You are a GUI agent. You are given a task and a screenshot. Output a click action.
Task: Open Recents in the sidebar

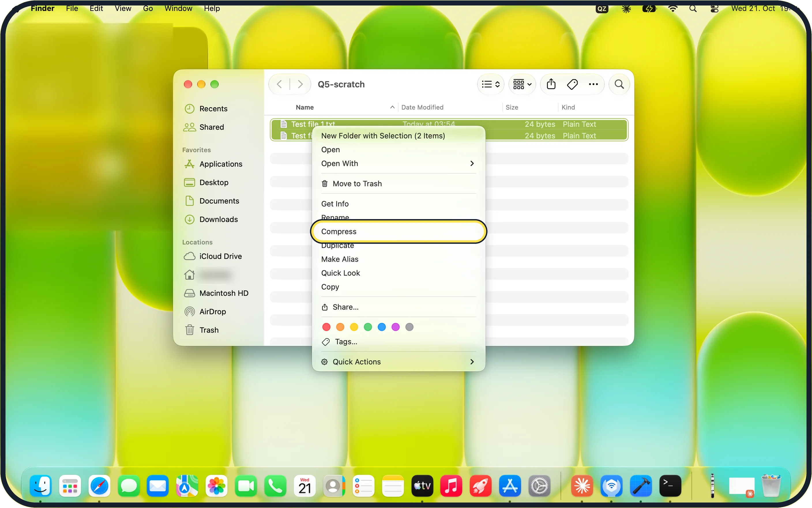[218, 108]
